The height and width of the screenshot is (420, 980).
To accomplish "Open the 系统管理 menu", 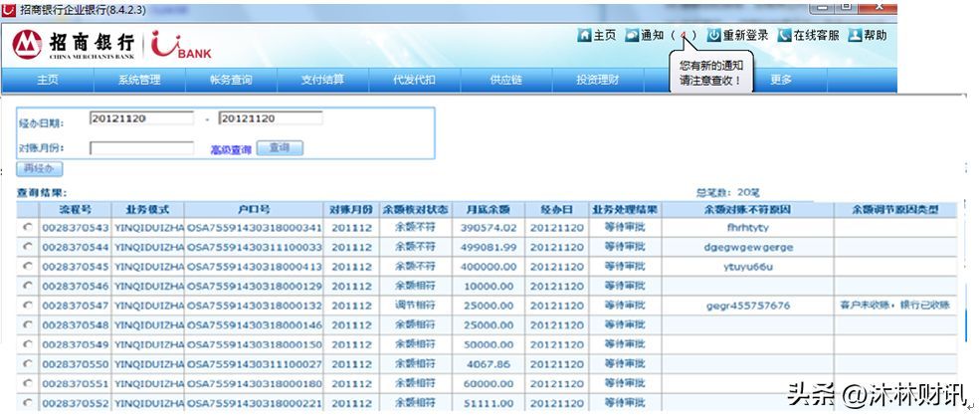I will click(x=139, y=80).
